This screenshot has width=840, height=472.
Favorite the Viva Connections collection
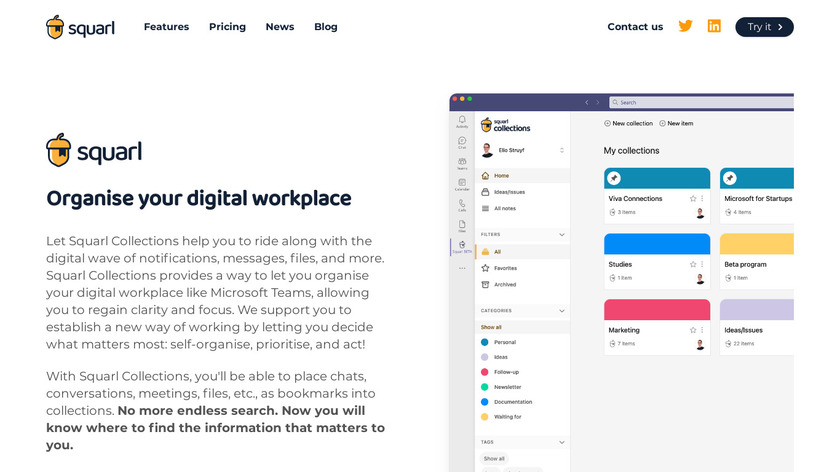tap(693, 199)
